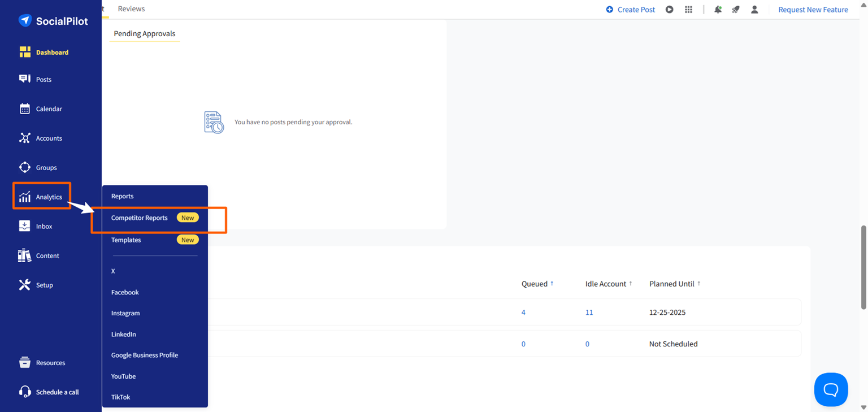868x412 pixels.
Task: Click the rocket icon in top bar
Action: coord(736,10)
